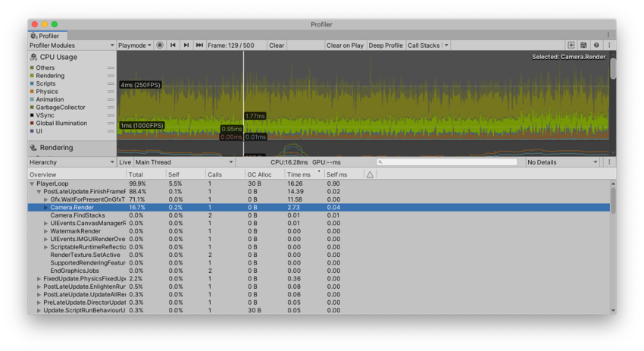This screenshot has width=644, height=351.
Task: Save profiler data icon
Action: (x=583, y=45)
